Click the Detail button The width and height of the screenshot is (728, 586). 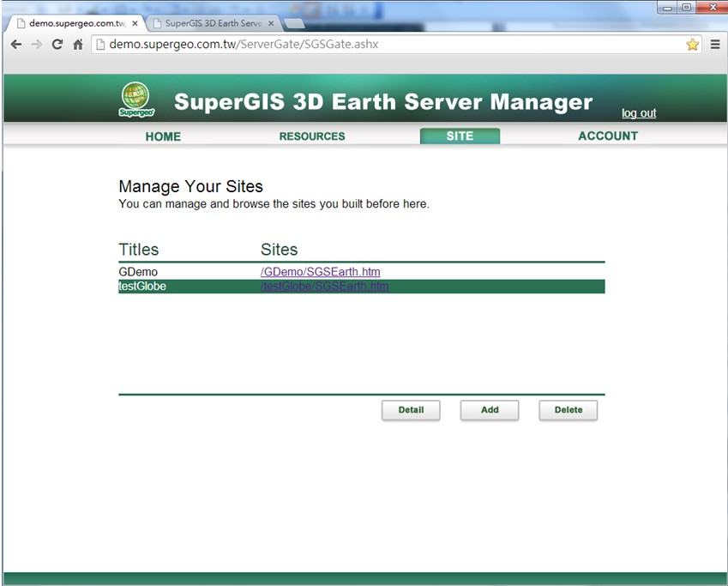click(x=411, y=410)
